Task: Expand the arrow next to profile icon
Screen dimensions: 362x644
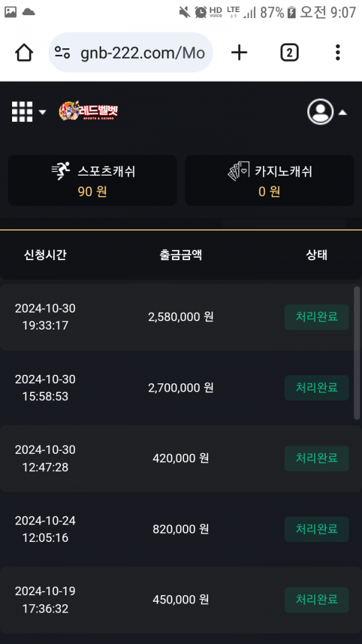Action: [342, 112]
